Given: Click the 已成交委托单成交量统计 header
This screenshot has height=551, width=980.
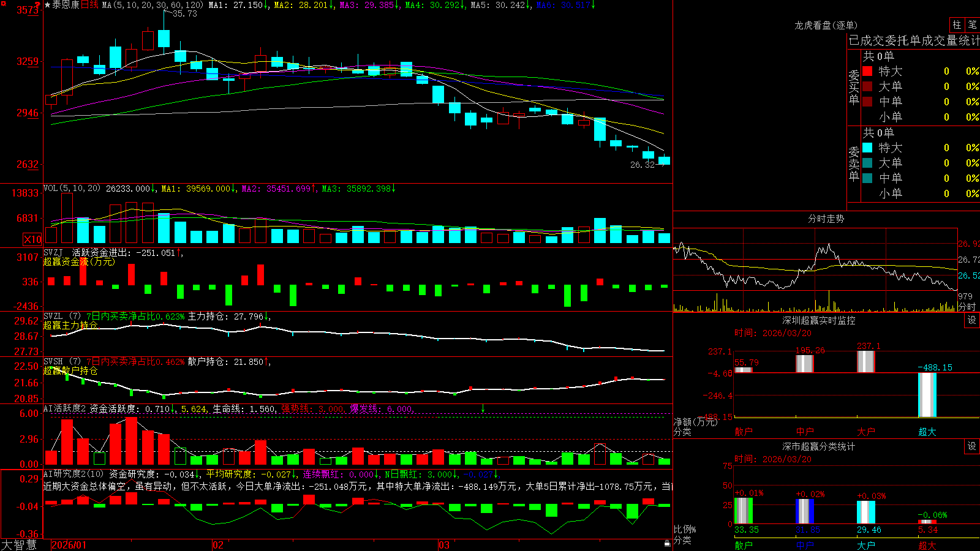Looking at the screenshot, I should pyautogui.click(x=914, y=40).
